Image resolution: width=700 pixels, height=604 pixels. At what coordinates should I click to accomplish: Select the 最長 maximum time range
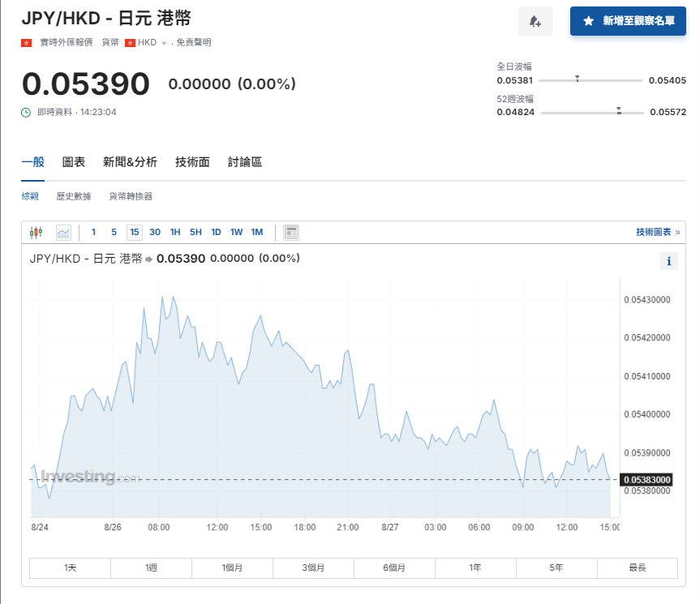[637, 568]
